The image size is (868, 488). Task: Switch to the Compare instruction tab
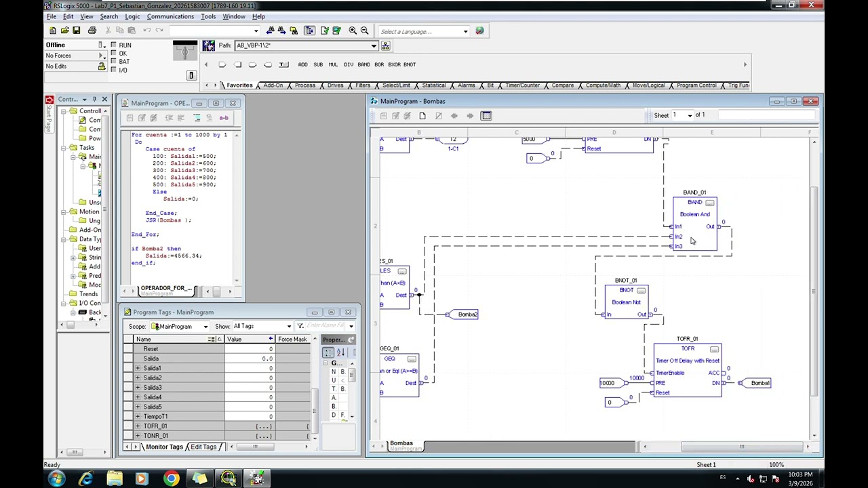coord(562,85)
